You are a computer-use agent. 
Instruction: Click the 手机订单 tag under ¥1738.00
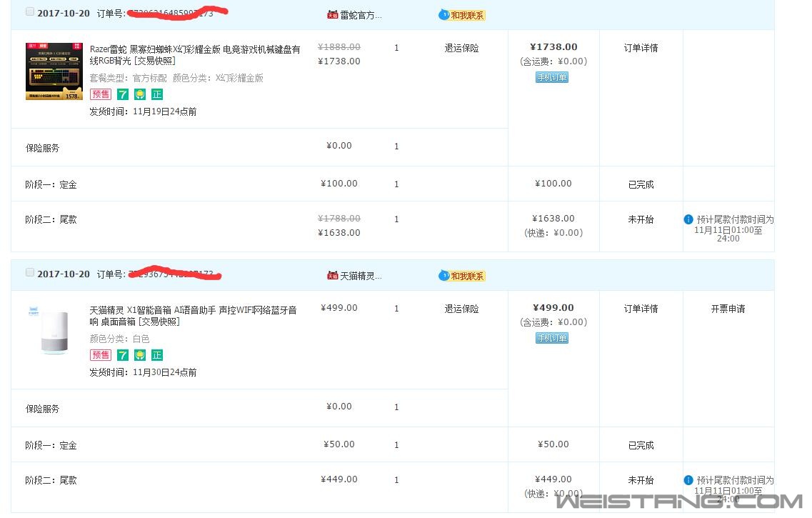[552, 77]
